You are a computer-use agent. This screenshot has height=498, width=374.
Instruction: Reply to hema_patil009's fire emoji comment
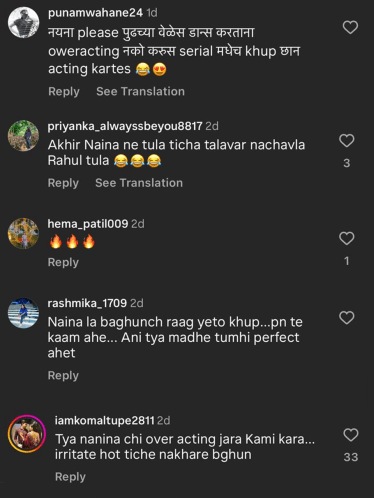pyautogui.click(x=63, y=262)
